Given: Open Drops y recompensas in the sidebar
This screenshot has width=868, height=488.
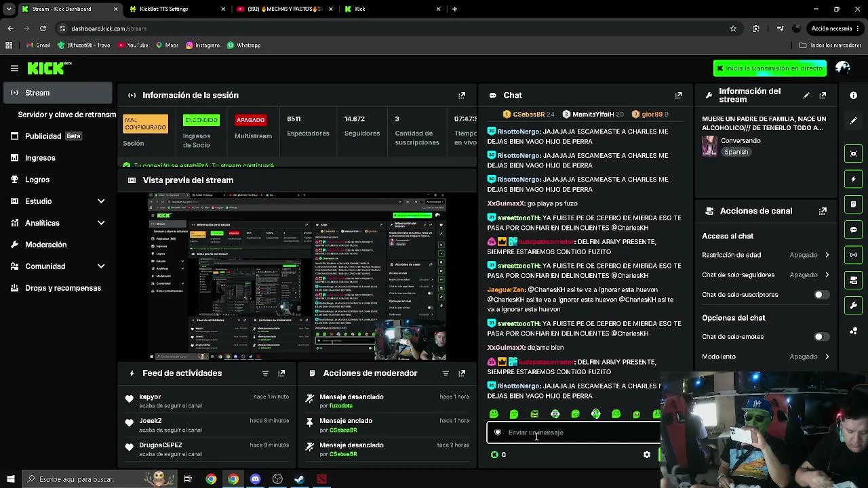Looking at the screenshot, I should tap(58, 288).
